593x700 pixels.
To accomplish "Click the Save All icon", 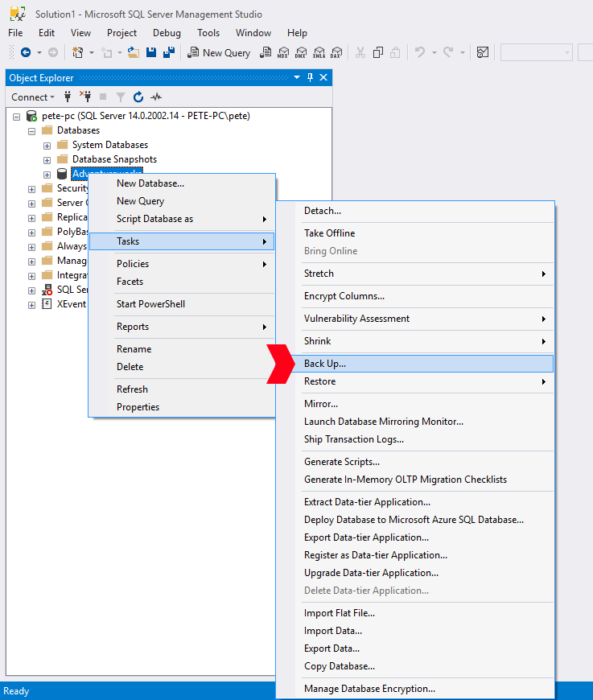I will pos(169,52).
